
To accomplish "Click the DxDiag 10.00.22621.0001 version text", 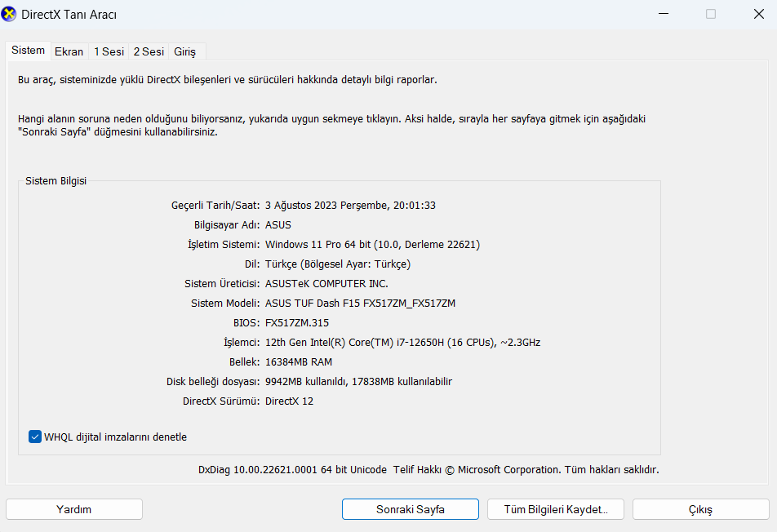I will tap(292, 470).
